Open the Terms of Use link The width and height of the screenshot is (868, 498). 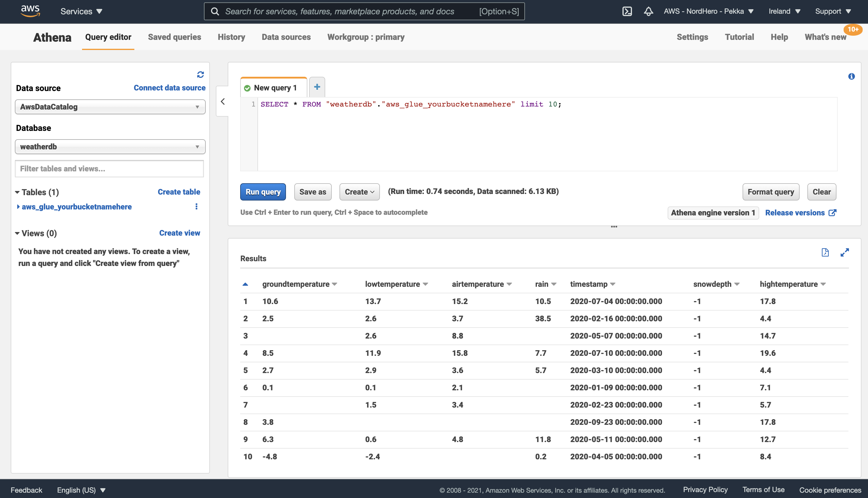tap(763, 489)
